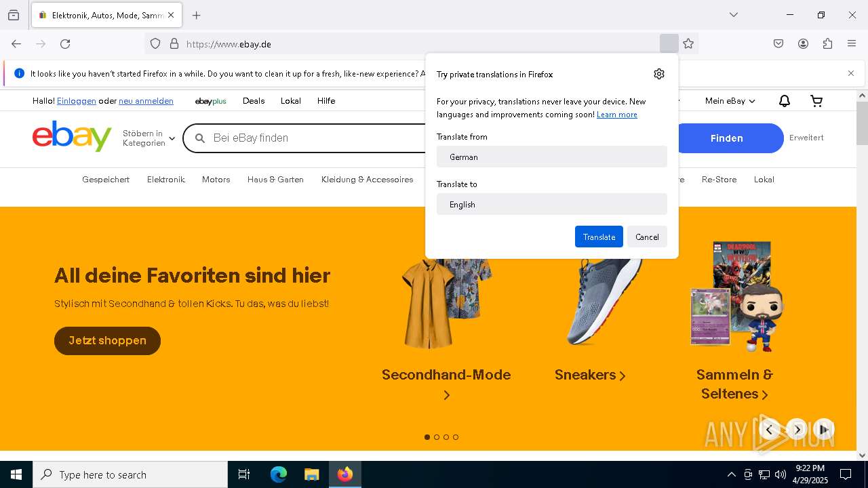This screenshot has width=868, height=488.
Task: Open Firefox account icon
Action: 803,44
